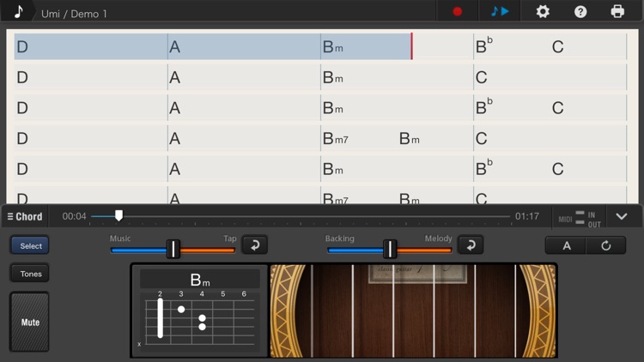
Task: Select the A chord in the first row
Action: (x=174, y=47)
